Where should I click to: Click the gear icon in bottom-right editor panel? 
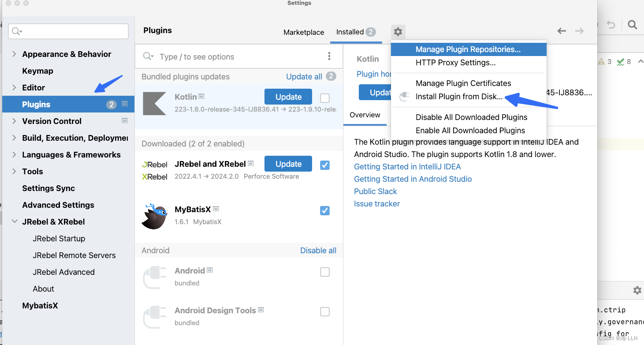click(637, 290)
